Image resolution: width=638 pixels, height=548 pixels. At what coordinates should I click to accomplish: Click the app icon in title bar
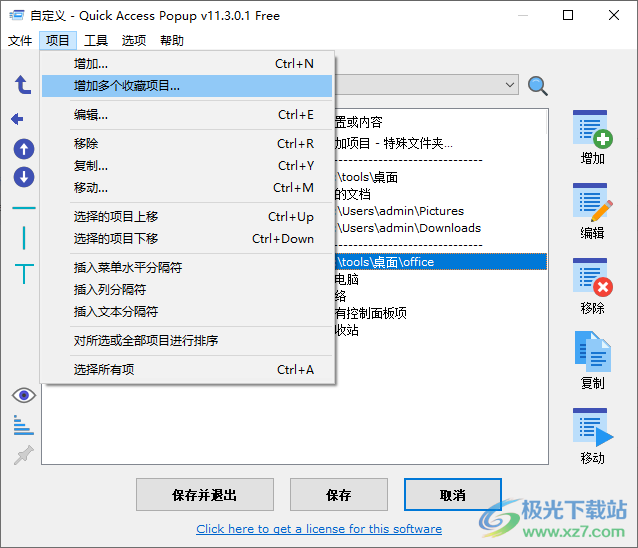[17, 15]
